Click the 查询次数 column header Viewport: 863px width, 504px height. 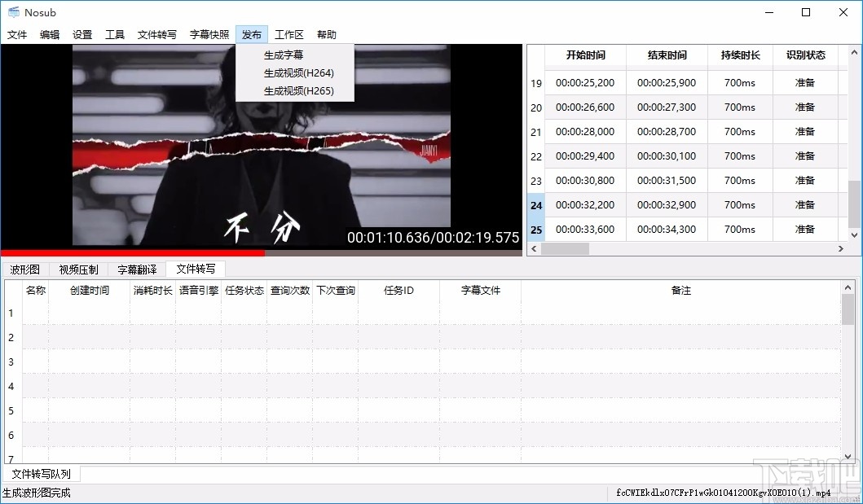point(290,290)
